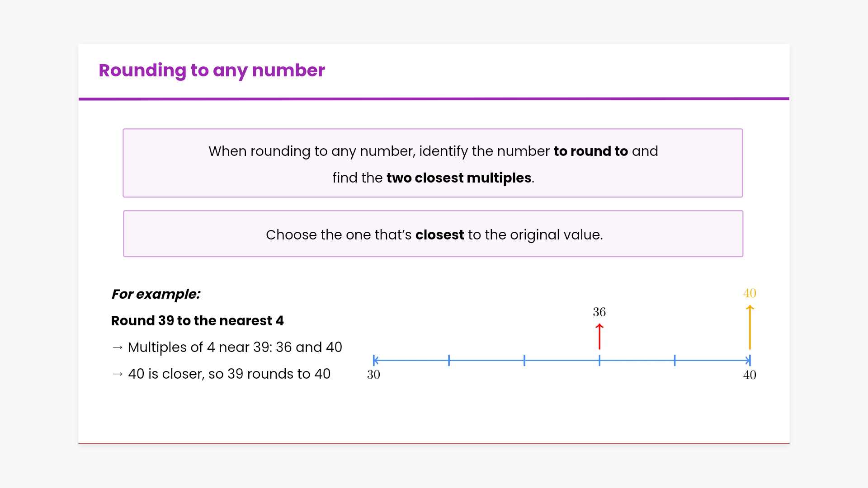Click the italic "For example:" label
The image size is (868, 488).
[156, 294]
